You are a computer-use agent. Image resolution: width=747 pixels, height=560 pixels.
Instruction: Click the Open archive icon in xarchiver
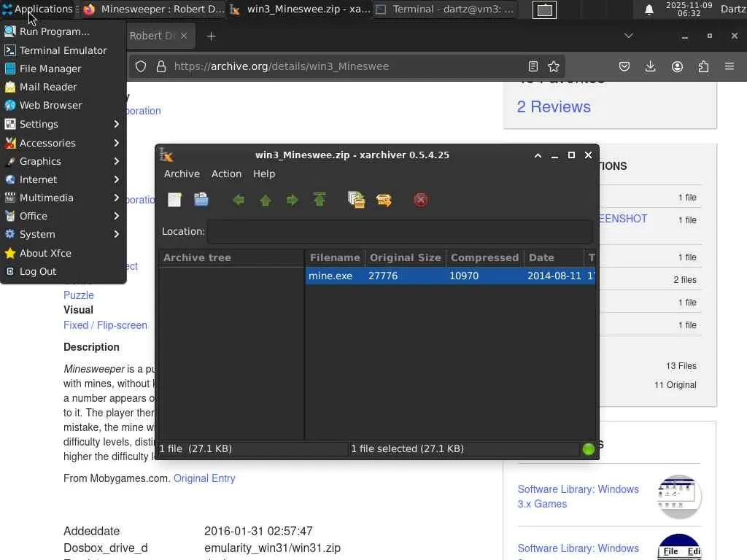(x=201, y=200)
